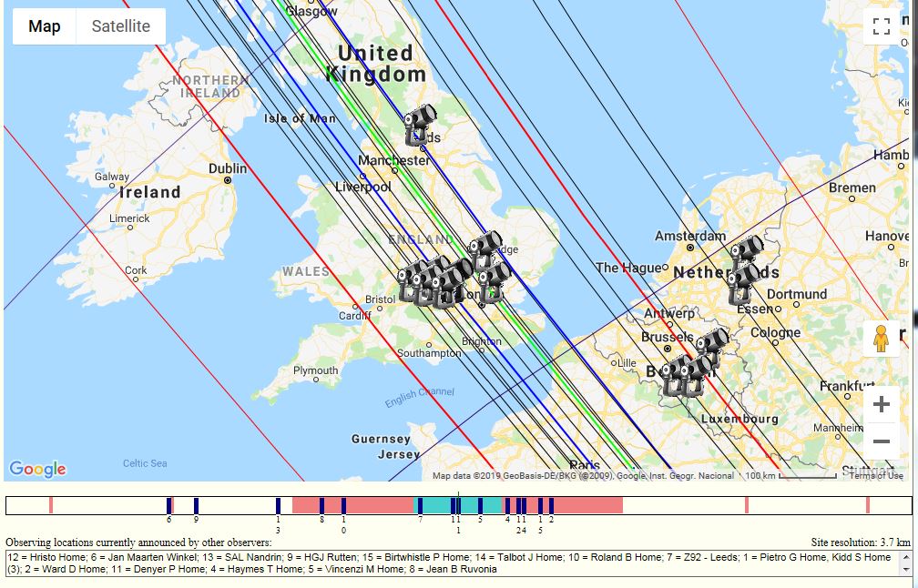
Task: Zoom out with the minus button
Action: pos(881,442)
